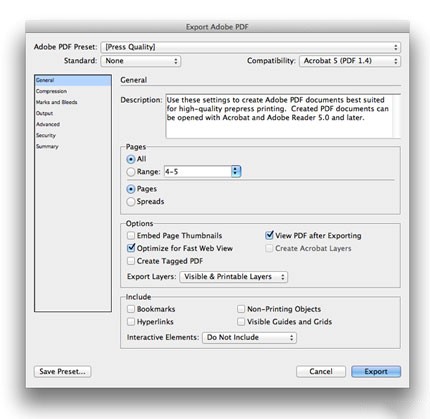Select Compression in the sidebar list
The width and height of the screenshot is (430, 419).
click(x=73, y=91)
